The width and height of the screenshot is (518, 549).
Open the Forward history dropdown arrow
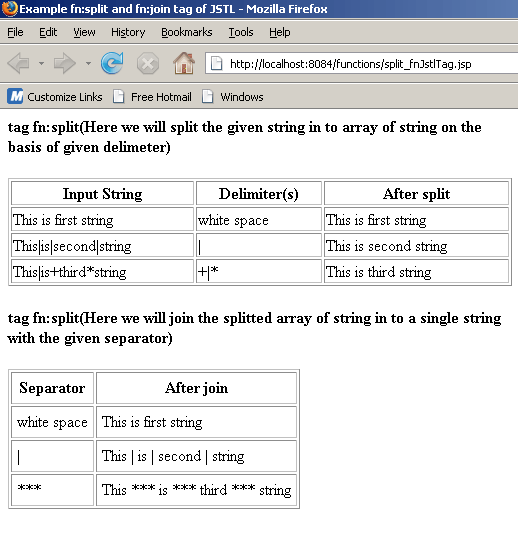click(x=88, y=64)
